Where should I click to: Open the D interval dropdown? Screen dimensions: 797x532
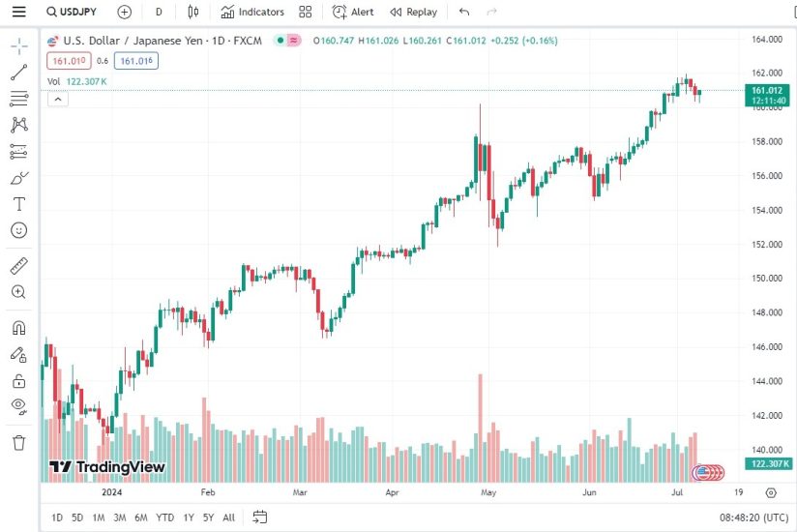tap(159, 12)
